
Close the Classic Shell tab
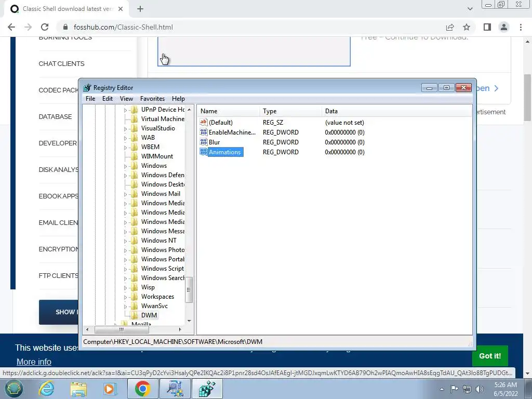tap(121, 9)
